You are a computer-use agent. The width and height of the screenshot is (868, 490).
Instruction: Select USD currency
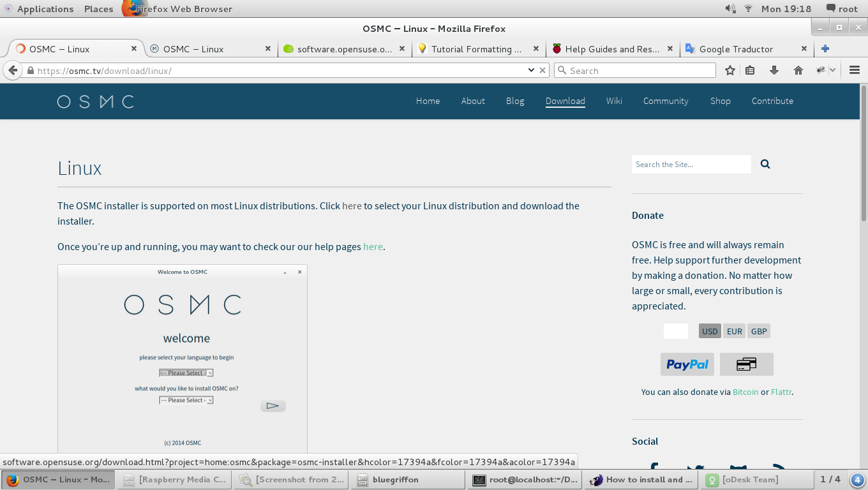point(710,331)
